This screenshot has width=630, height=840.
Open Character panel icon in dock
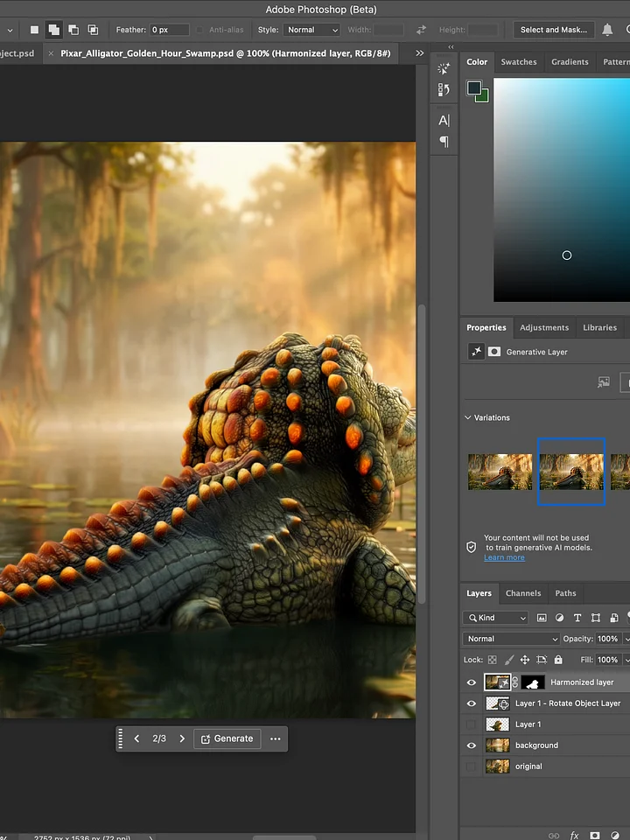(444, 121)
